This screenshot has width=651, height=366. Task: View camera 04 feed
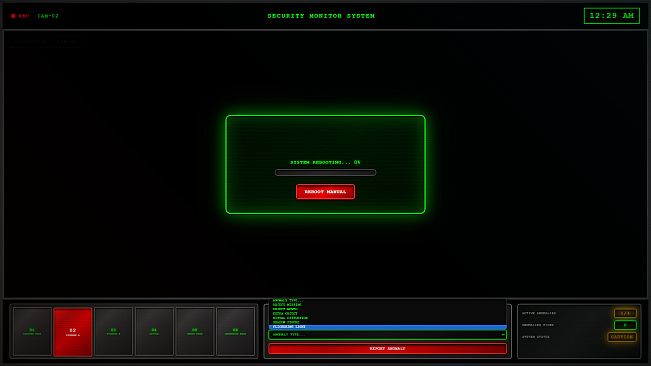click(x=154, y=332)
